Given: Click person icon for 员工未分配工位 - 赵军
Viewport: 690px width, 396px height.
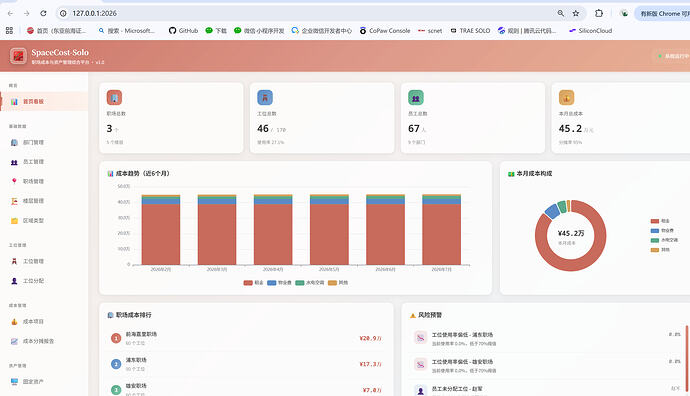Looking at the screenshot, I should 421,390.
